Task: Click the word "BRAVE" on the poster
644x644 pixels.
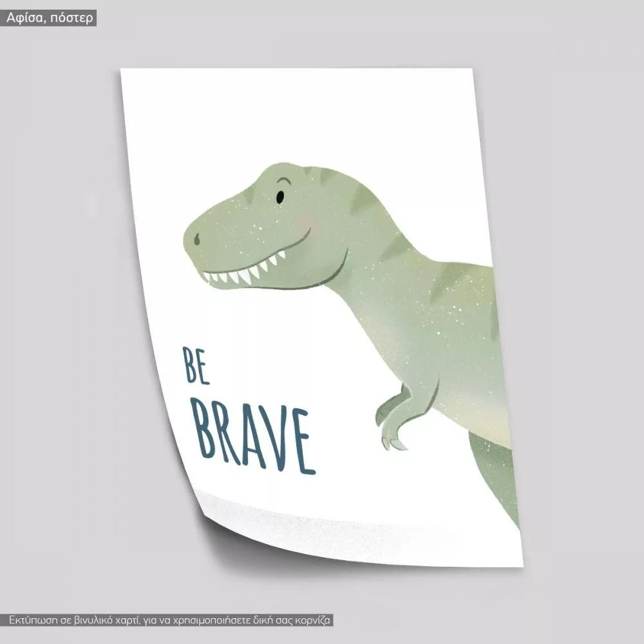Action: (x=253, y=432)
